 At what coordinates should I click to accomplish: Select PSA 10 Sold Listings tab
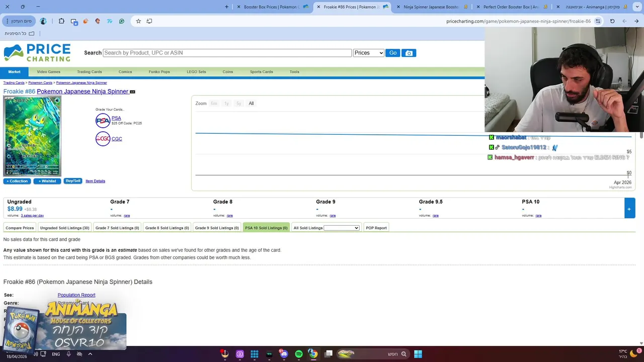[x=266, y=228]
